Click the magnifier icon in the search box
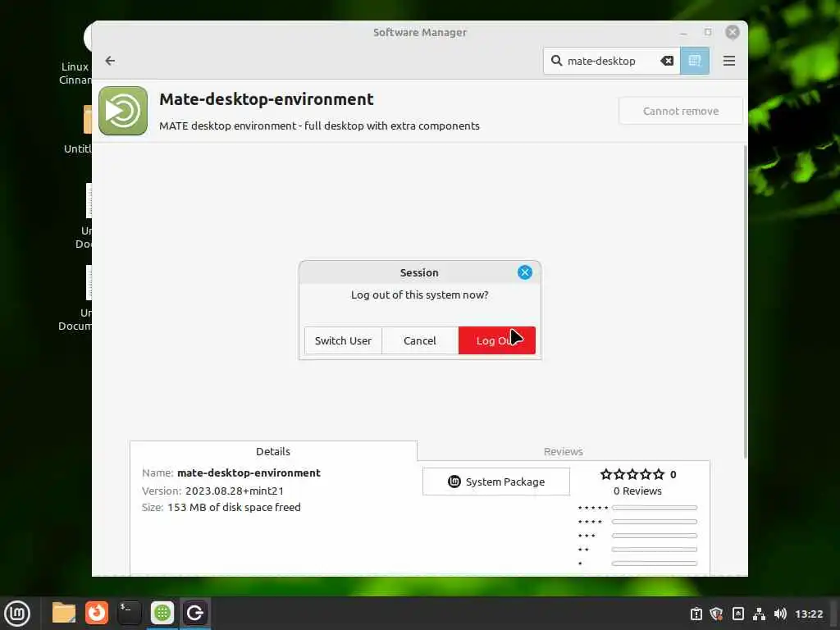This screenshot has height=630, width=840. tap(557, 61)
